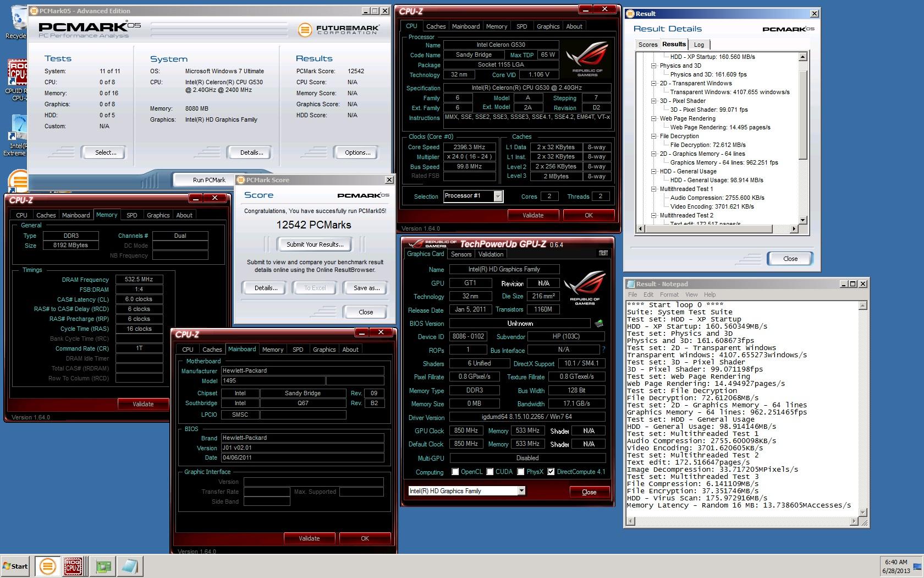
Task: Click the Result window title bar icon
Action: [x=631, y=14]
